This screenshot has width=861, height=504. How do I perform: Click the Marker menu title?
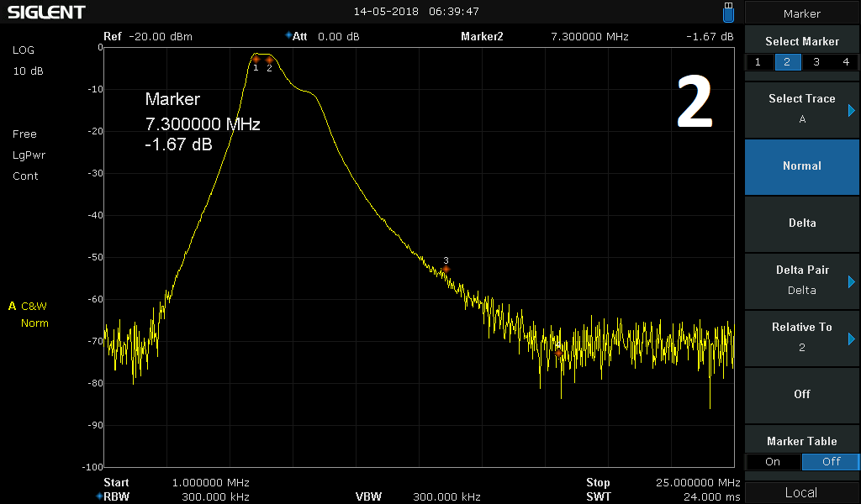(x=801, y=13)
